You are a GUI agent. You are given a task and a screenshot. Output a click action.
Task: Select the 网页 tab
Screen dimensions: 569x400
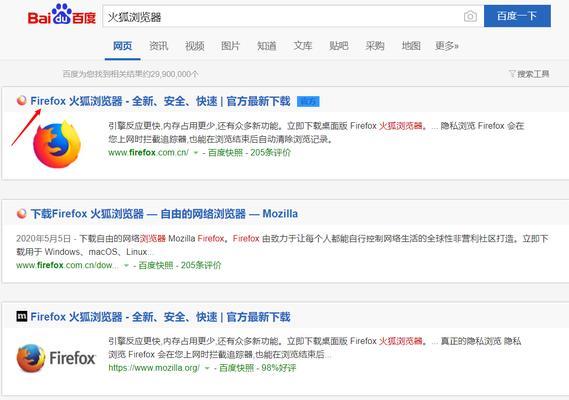click(x=122, y=46)
